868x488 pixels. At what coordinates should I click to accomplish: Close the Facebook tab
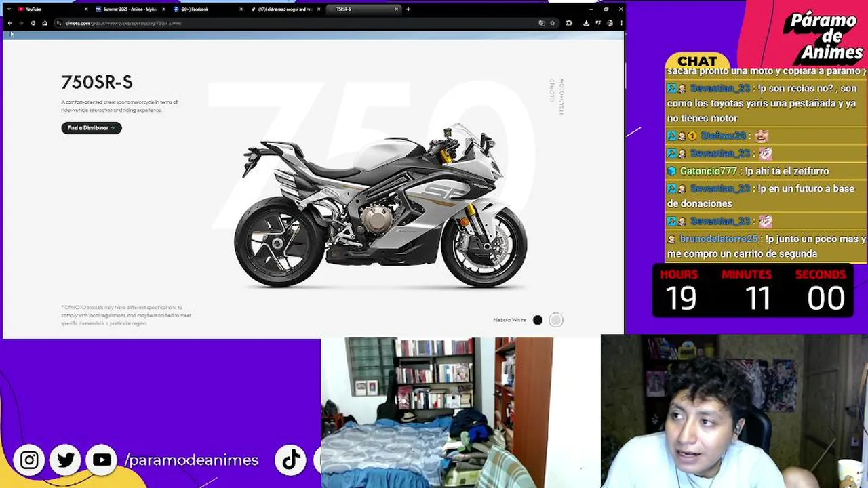click(x=241, y=9)
